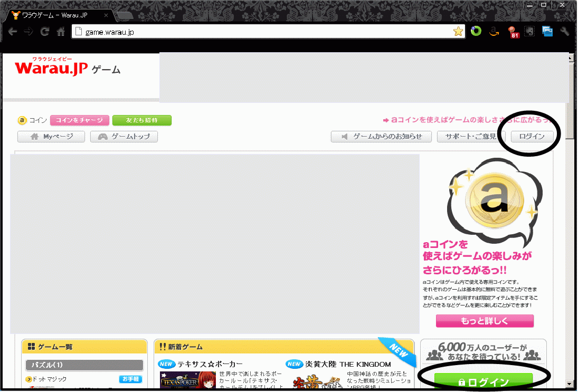This screenshot has width=578, height=392.
Task: Open the ドットマジック game link
Action: click(50, 379)
